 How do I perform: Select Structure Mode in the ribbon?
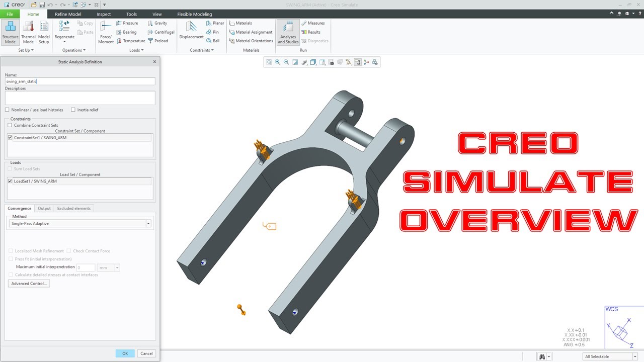pyautogui.click(x=10, y=33)
